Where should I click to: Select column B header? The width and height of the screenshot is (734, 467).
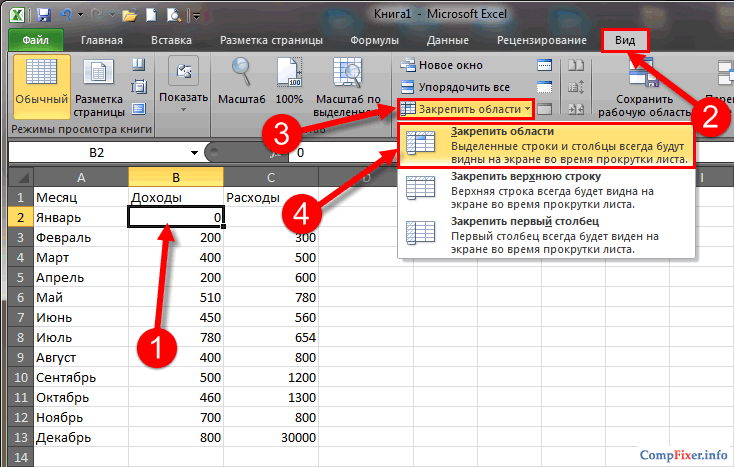coord(176,177)
